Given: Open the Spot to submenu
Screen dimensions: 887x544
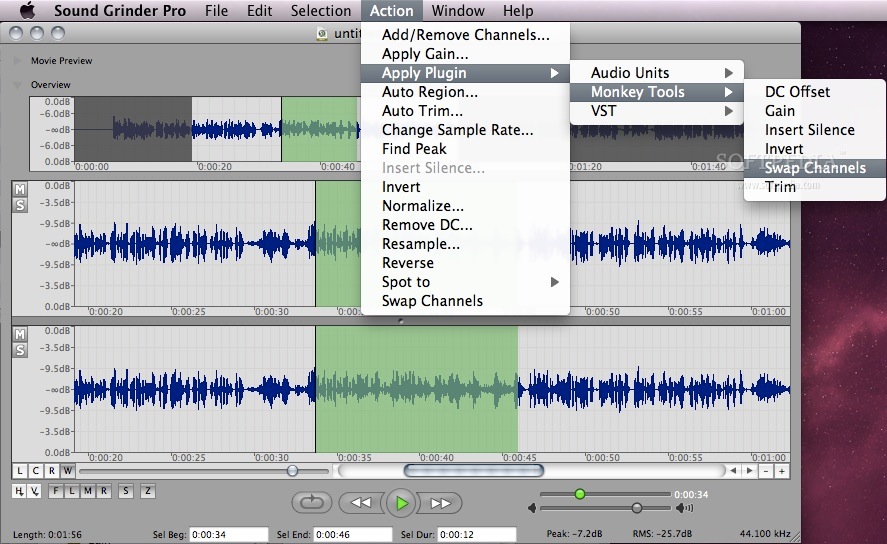Looking at the screenshot, I should 465,282.
